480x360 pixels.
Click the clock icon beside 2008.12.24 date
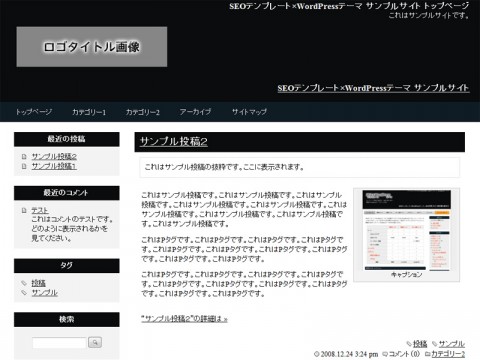(x=316, y=354)
